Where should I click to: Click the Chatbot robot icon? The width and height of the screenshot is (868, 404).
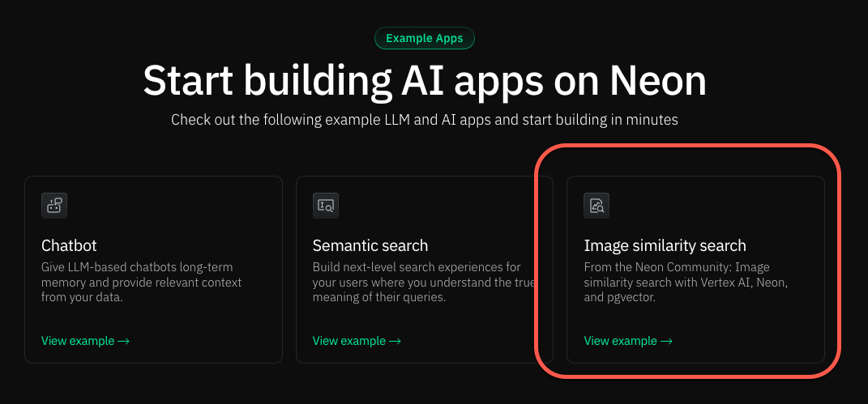[x=54, y=206]
